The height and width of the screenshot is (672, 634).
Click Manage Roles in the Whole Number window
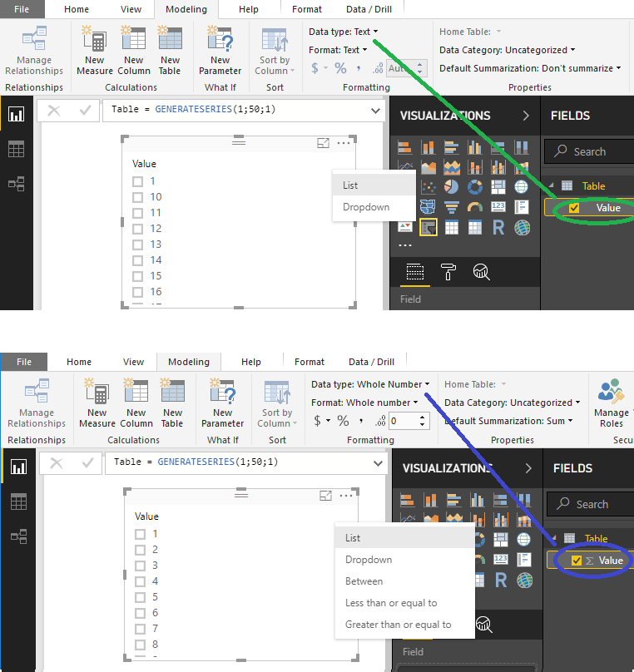(x=612, y=403)
